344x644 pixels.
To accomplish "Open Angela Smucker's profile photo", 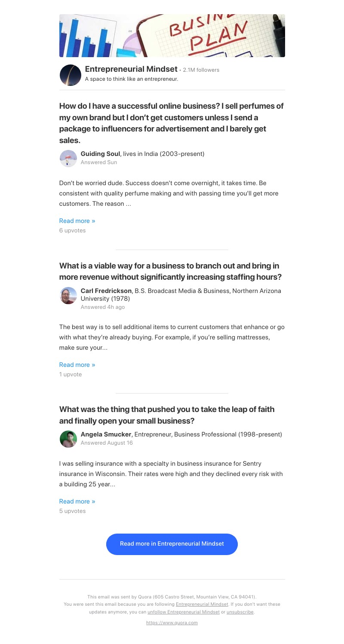I will [68, 439].
